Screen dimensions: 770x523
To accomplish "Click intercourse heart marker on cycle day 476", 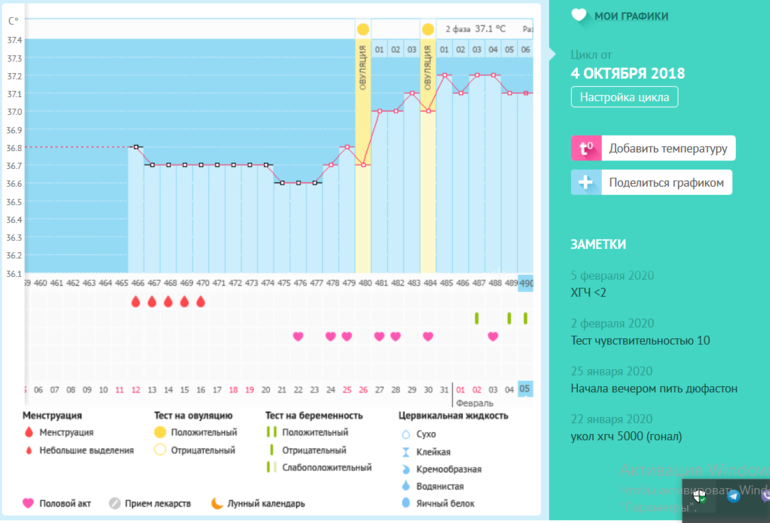I will click(298, 336).
